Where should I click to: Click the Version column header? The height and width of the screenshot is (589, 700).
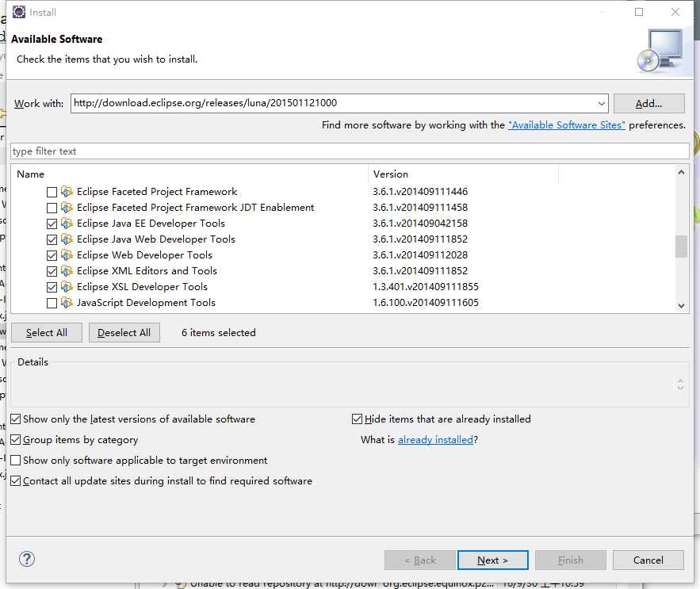coord(464,174)
